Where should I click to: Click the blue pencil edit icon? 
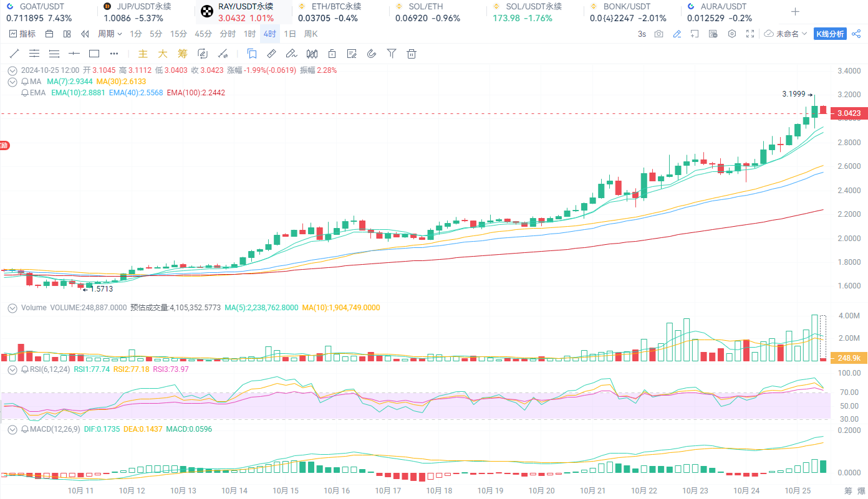(677, 34)
